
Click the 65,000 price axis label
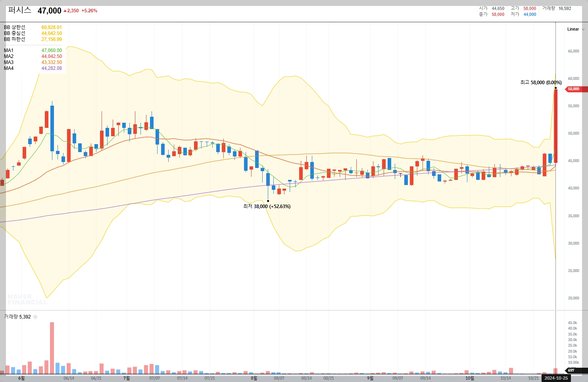tap(573, 51)
